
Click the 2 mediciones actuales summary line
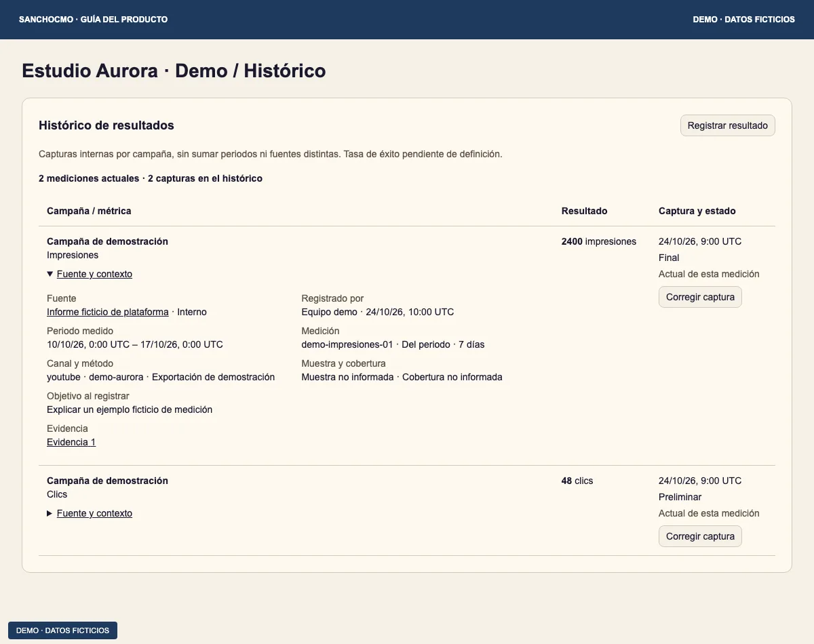151,178
